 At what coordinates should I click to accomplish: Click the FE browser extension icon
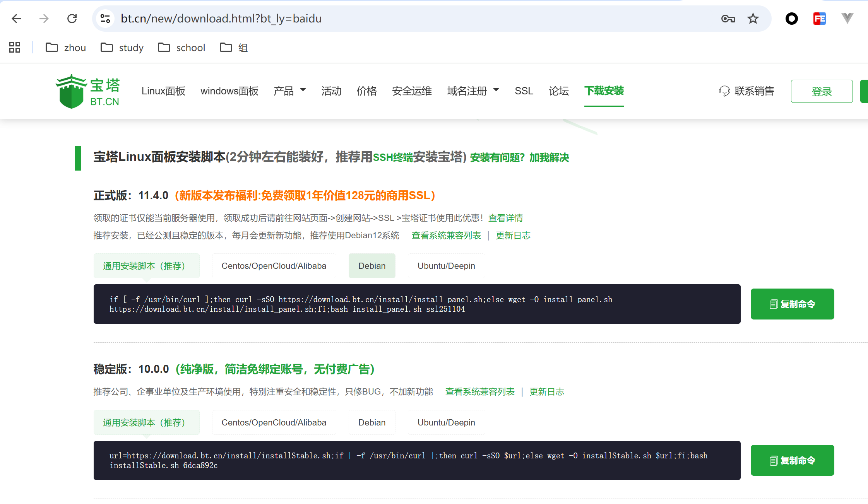819,19
